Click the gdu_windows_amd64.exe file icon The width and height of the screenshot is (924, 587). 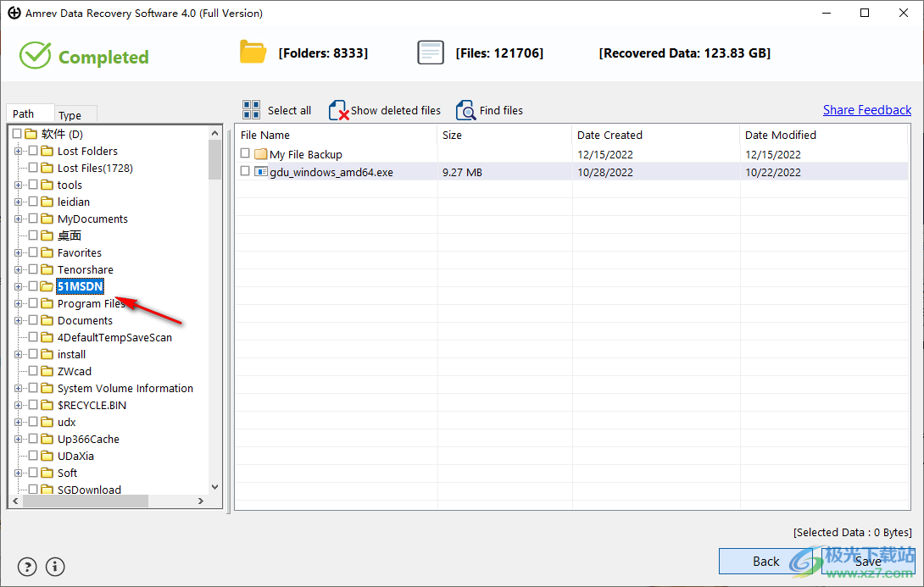pos(261,172)
